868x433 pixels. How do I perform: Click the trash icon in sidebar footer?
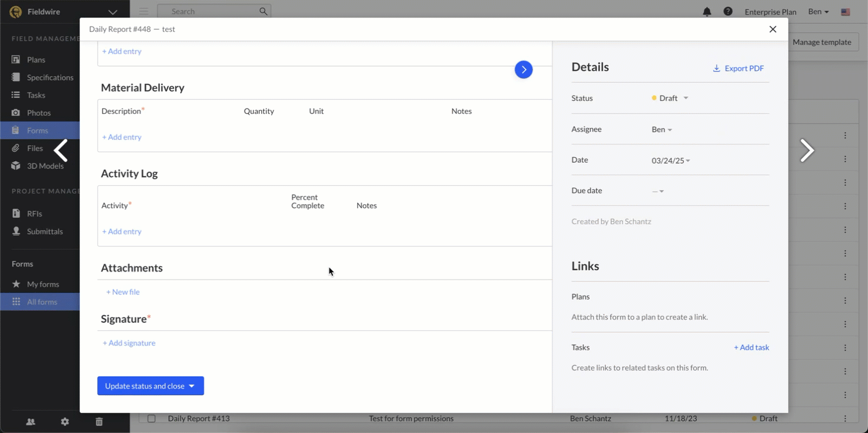[x=99, y=422]
